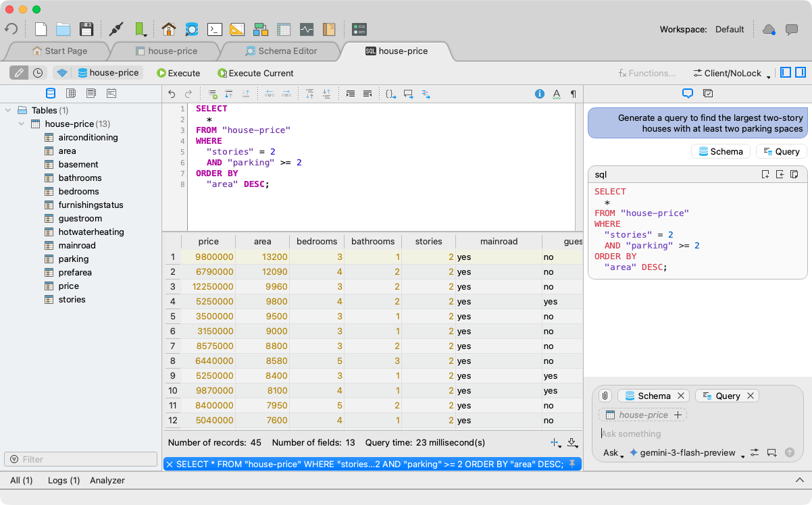The height and width of the screenshot is (505, 812).
Task: Select the furnishingstatus column
Action: click(91, 205)
